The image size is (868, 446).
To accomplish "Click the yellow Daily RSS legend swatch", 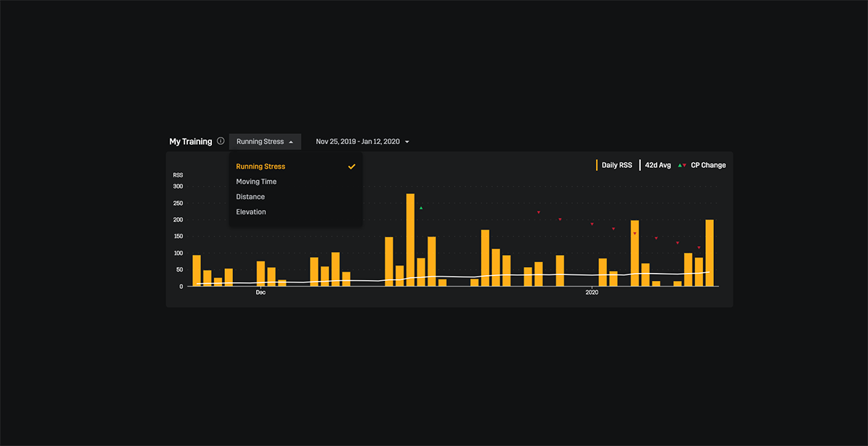I will coord(597,165).
